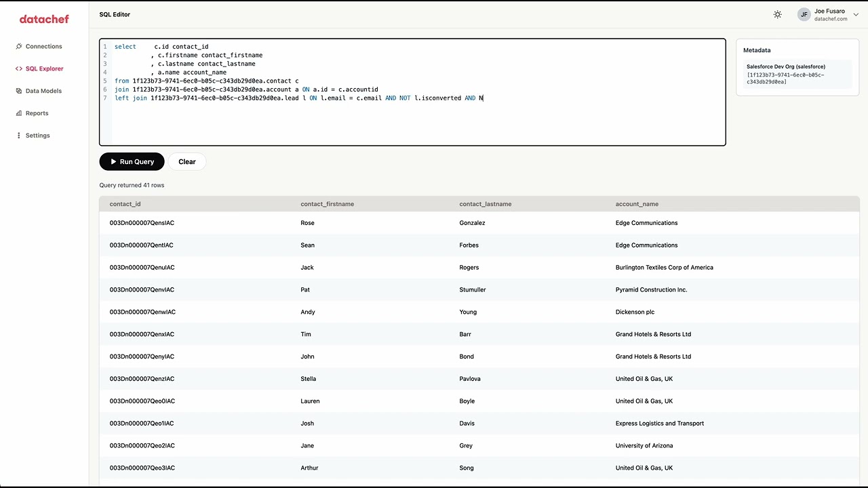Viewport: 868px width, 488px height.
Task: Click Burlington Textiles Corp of America cell
Action: pyautogui.click(x=665, y=268)
